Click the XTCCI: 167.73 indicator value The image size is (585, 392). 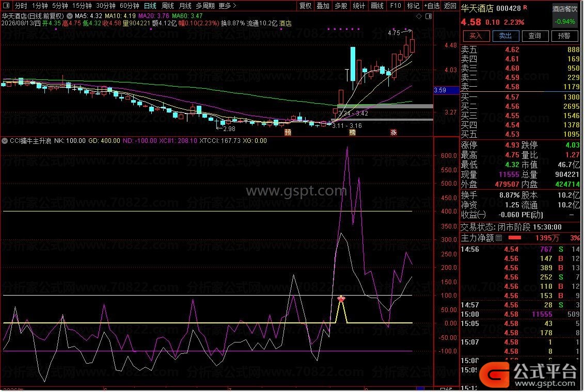point(220,141)
